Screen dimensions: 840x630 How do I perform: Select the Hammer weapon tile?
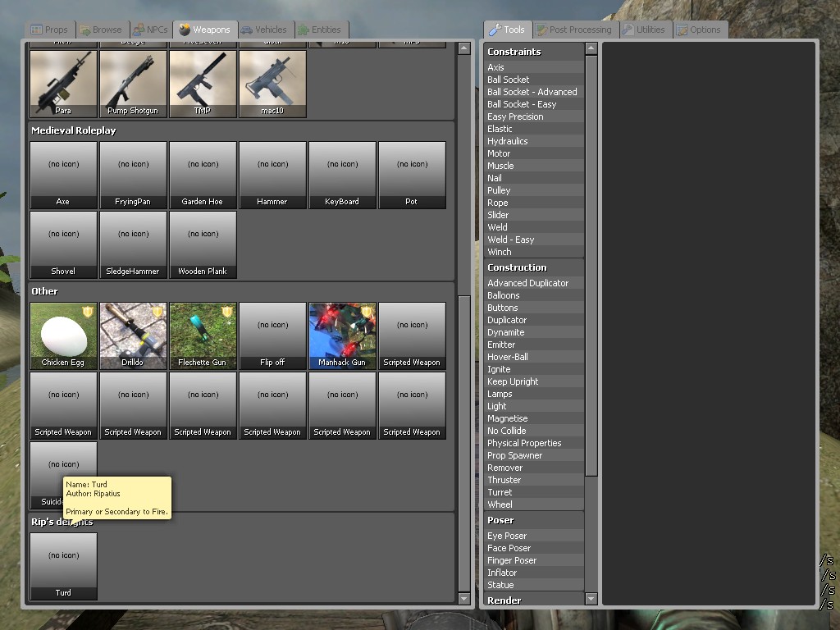coord(272,175)
